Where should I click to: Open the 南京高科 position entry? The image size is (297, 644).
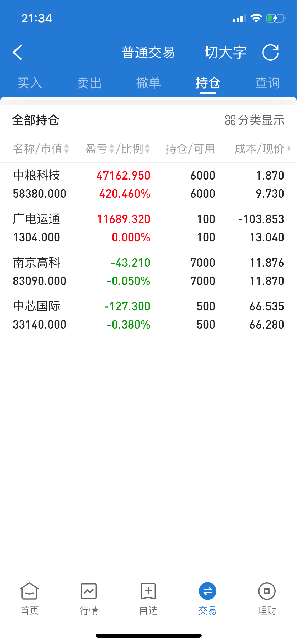point(148,272)
